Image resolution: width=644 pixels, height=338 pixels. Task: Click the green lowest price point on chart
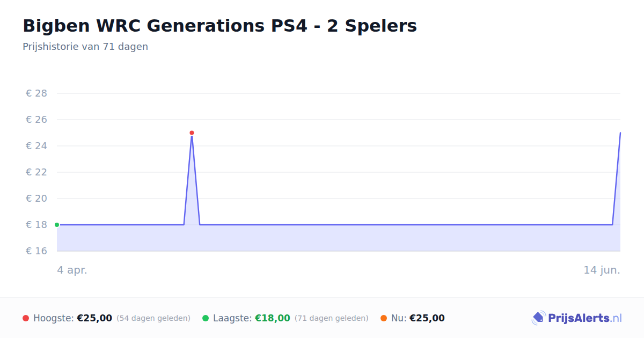(57, 225)
